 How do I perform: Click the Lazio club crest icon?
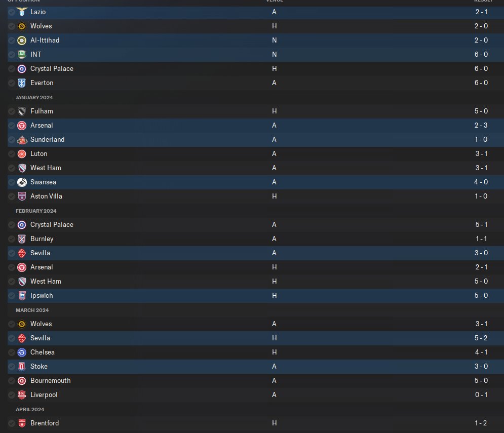tap(22, 12)
